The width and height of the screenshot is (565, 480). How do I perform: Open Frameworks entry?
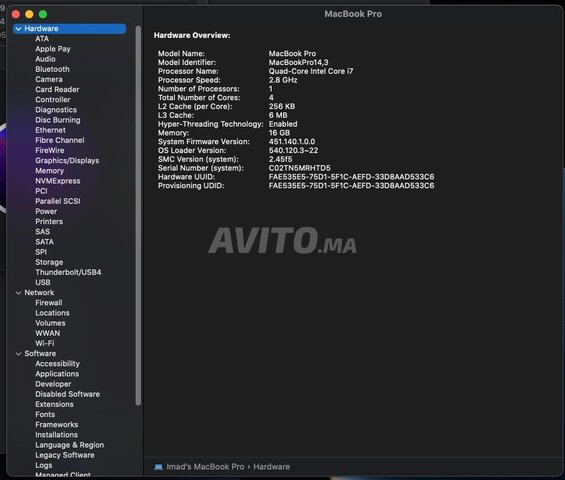[x=57, y=425]
